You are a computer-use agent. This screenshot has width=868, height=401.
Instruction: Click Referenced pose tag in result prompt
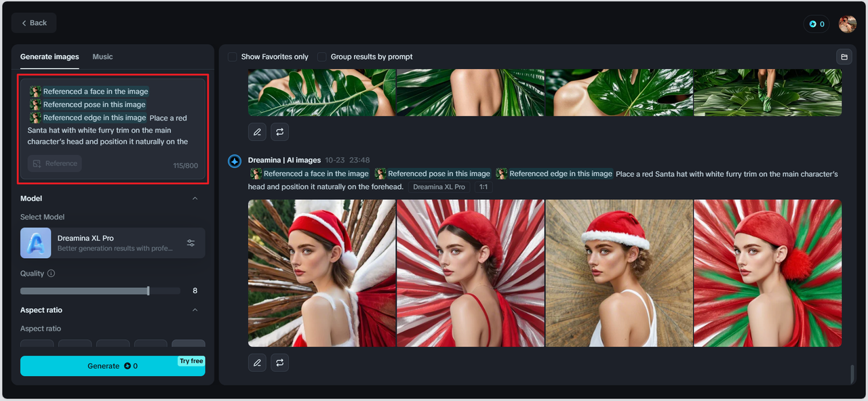pos(433,174)
